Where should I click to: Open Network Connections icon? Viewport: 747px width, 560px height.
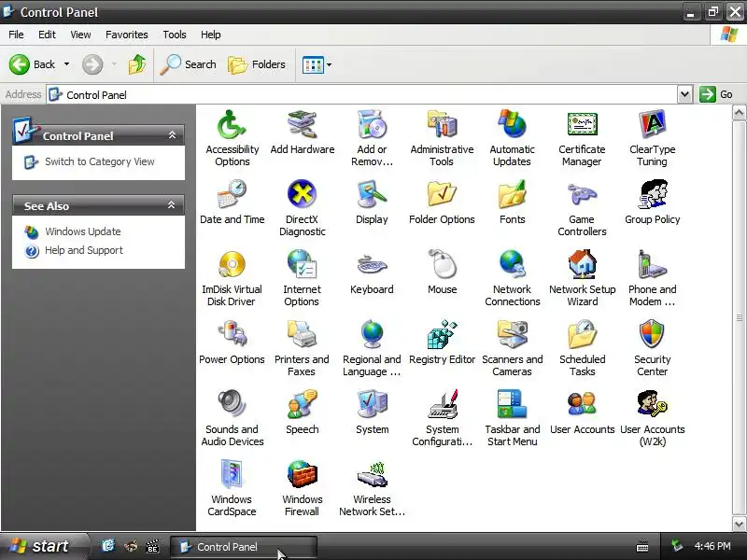[x=512, y=278]
